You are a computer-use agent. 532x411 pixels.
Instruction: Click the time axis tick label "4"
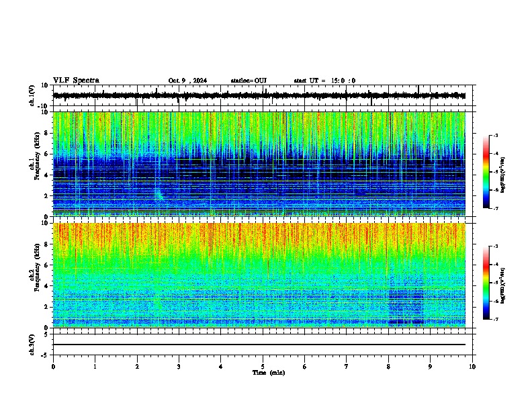click(x=221, y=367)
